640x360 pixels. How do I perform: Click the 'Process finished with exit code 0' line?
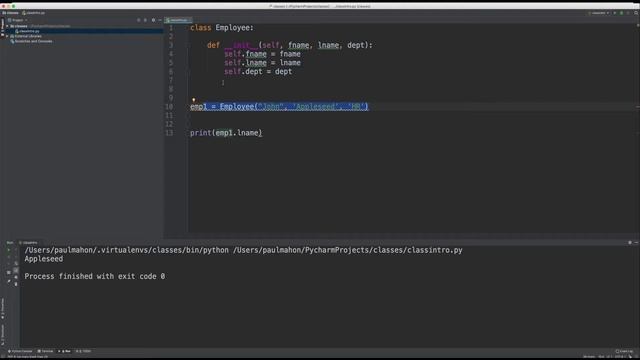click(95, 277)
